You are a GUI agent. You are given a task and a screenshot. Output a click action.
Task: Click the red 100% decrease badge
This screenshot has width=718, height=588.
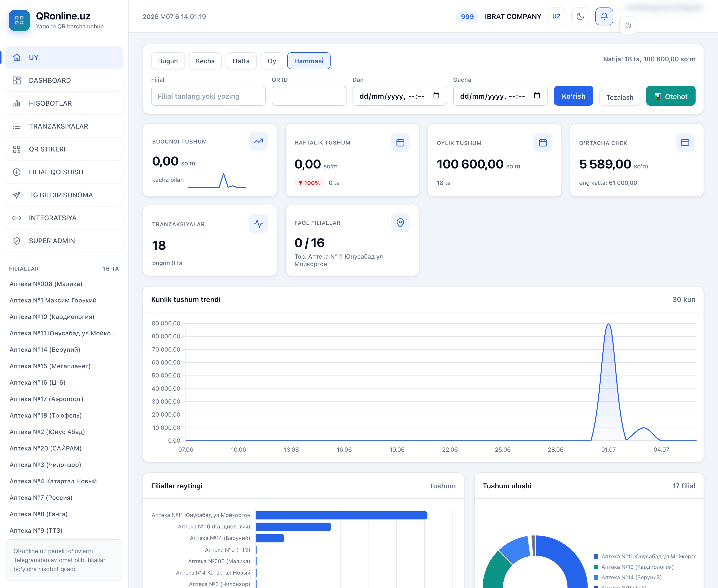309,183
